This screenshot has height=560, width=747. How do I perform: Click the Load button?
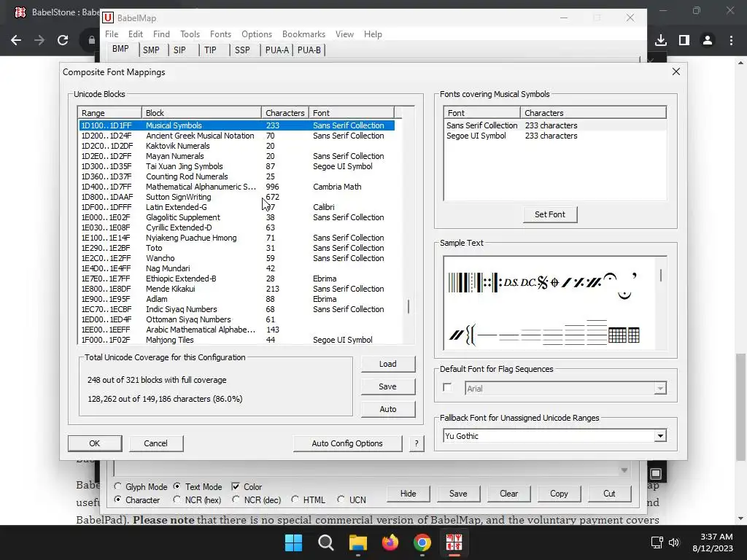[x=388, y=364]
